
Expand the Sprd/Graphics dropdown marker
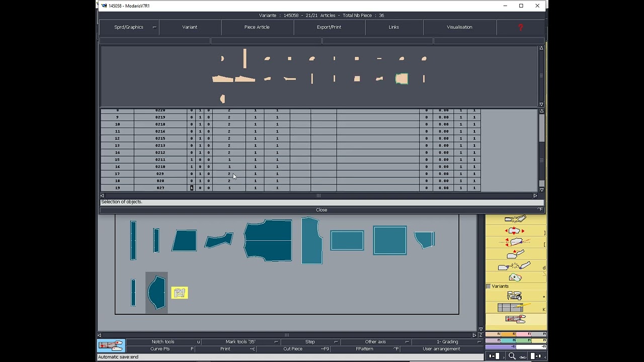[154, 27]
